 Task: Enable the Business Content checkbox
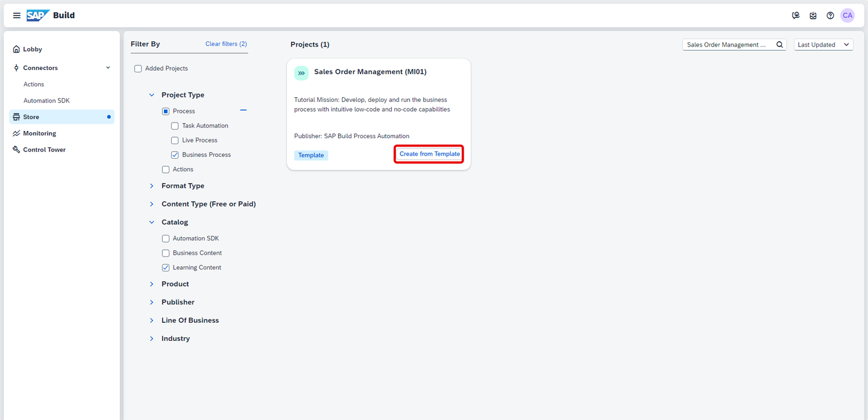(x=166, y=253)
